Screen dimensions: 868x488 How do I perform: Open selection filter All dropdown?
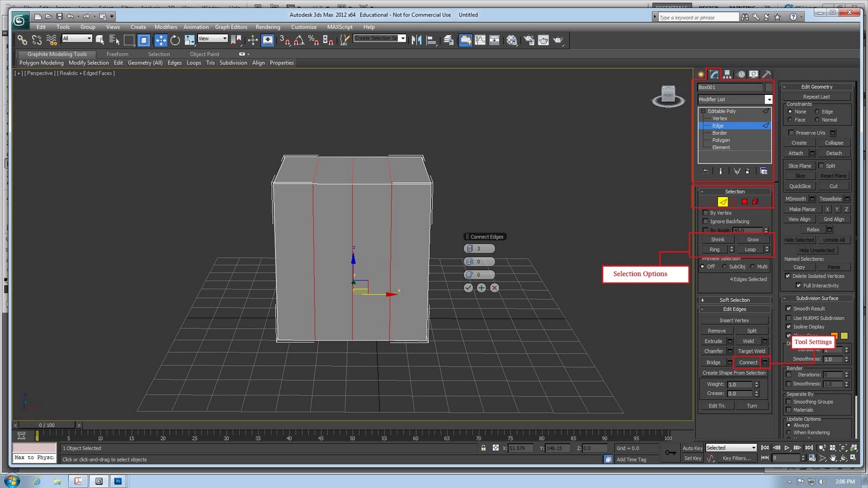tap(77, 38)
